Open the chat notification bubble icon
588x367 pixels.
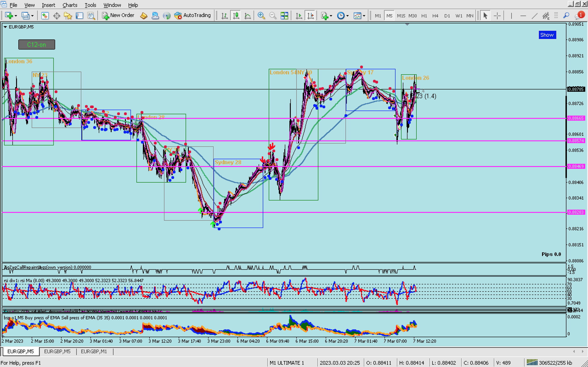coord(579,16)
